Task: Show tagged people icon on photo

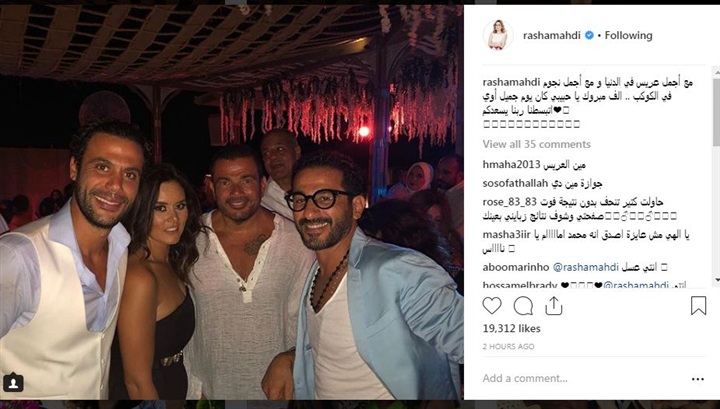Action: click(x=13, y=383)
